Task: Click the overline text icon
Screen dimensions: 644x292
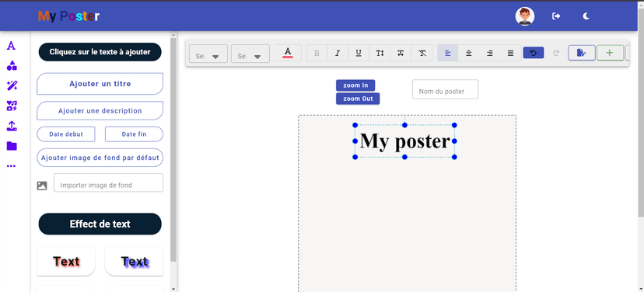Action: point(401,53)
